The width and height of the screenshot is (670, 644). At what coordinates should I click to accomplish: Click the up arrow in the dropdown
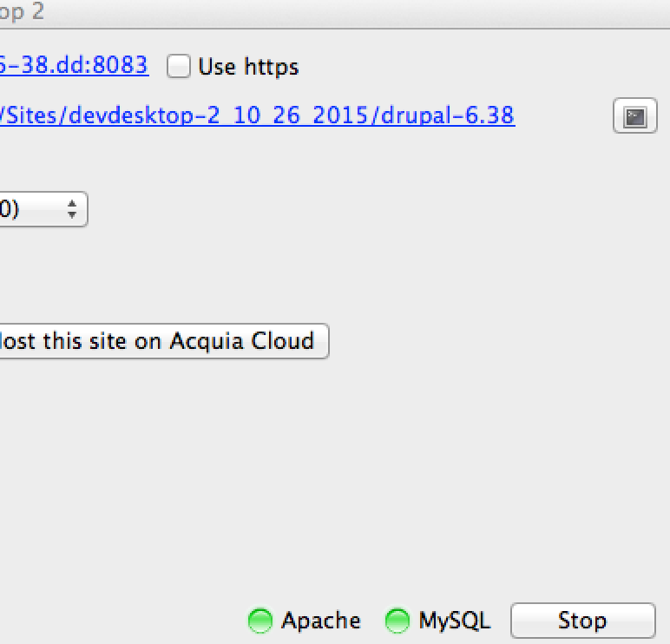[72, 203]
